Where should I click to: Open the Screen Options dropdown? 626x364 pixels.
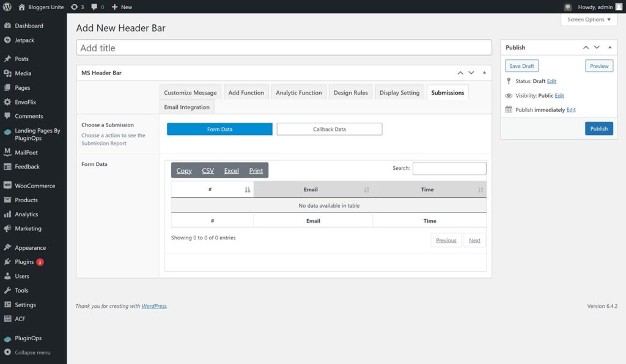[588, 19]
